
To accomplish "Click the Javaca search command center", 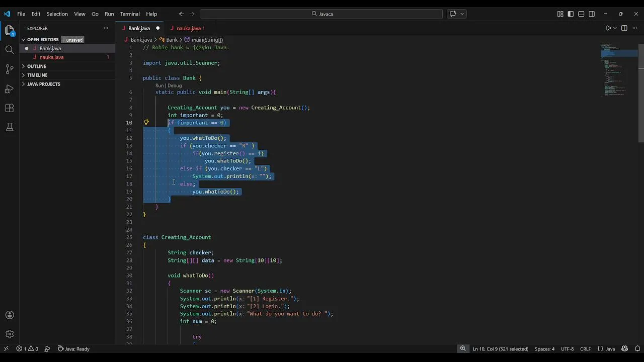I will point(321,14).
